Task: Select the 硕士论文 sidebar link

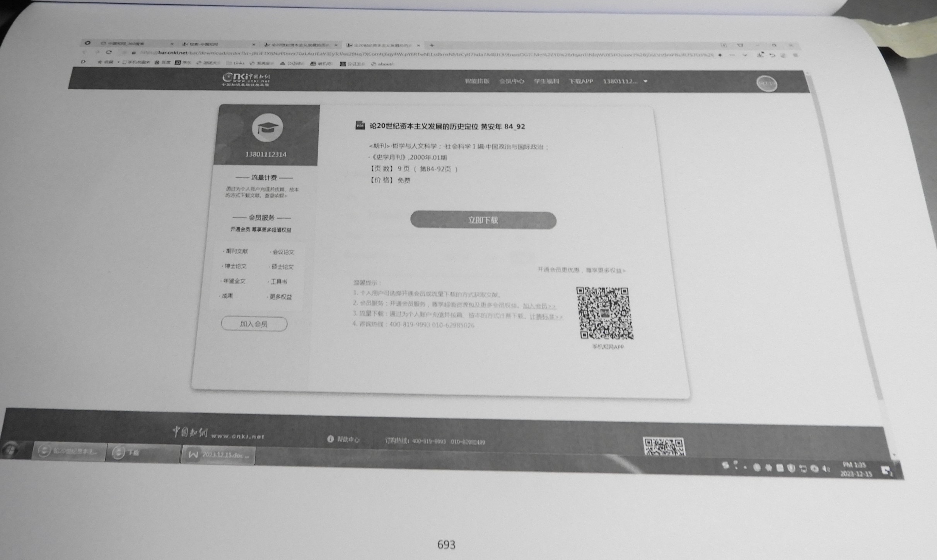Action: [x=282, y=267]
